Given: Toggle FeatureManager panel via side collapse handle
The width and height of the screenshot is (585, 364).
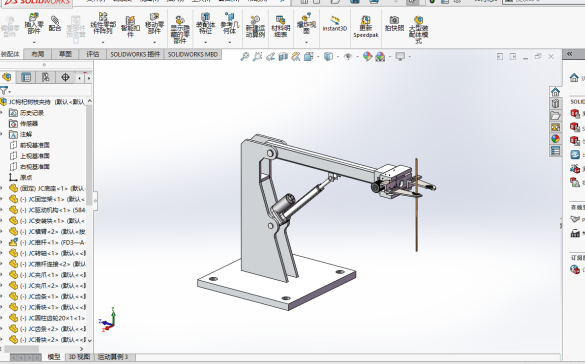Looking at the screenshot, I should [95, 201].
